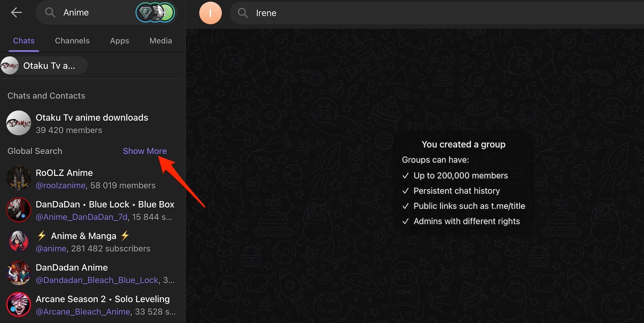The height and width of the screenshot is (323, 644).
Task: Open the Irene profile avatar at top
Action: 211,13
